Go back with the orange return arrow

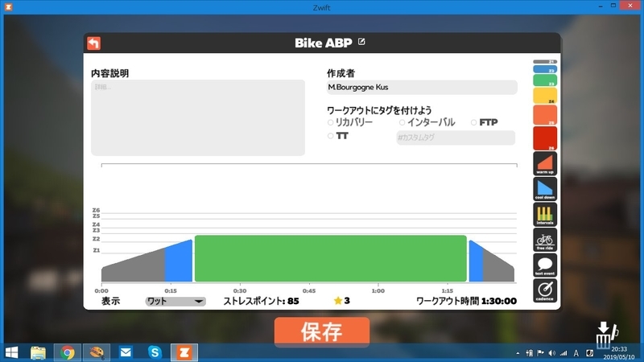pos(93,43)
